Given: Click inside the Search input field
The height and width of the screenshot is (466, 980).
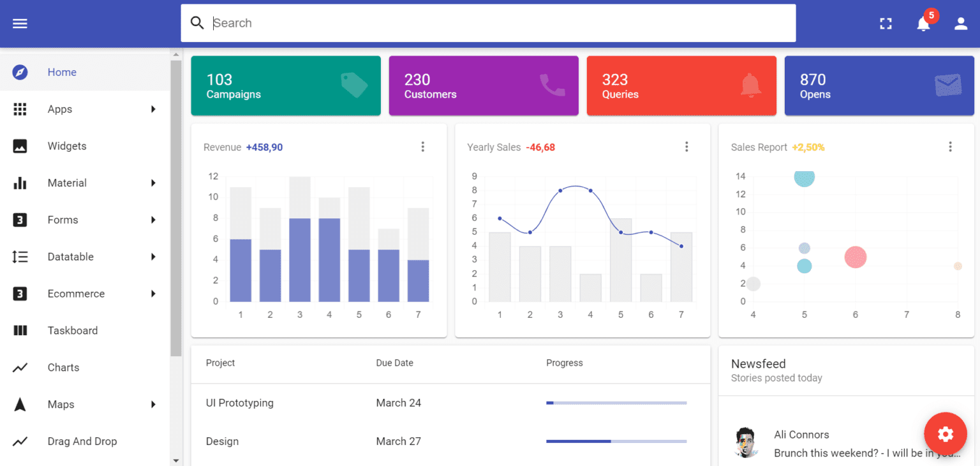Looking at the screenshot, I should [x=447, y=23].
